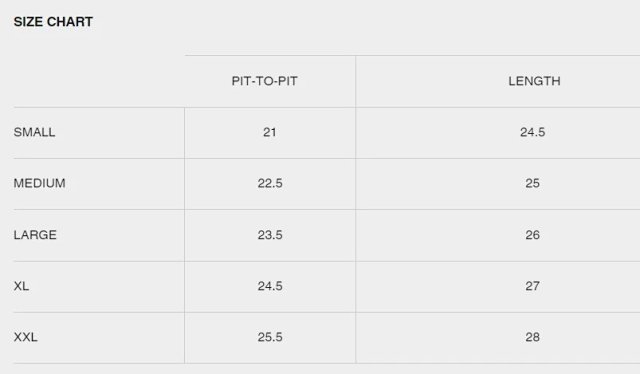Click the XL row label
The height and width of the screenshot is (374, 640).
point(21,286)
